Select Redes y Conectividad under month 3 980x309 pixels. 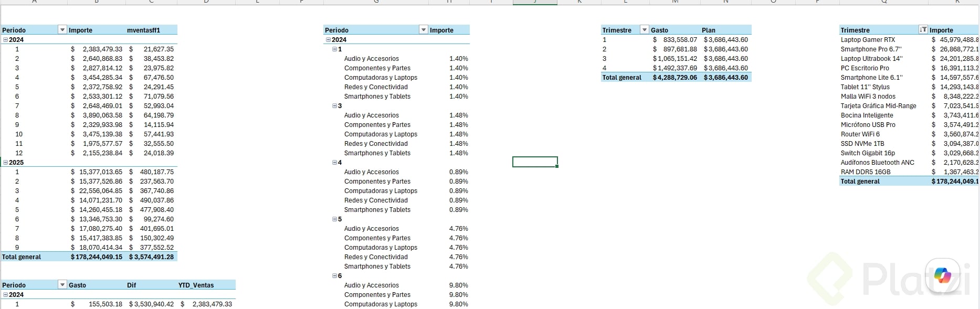pos(376,143)
